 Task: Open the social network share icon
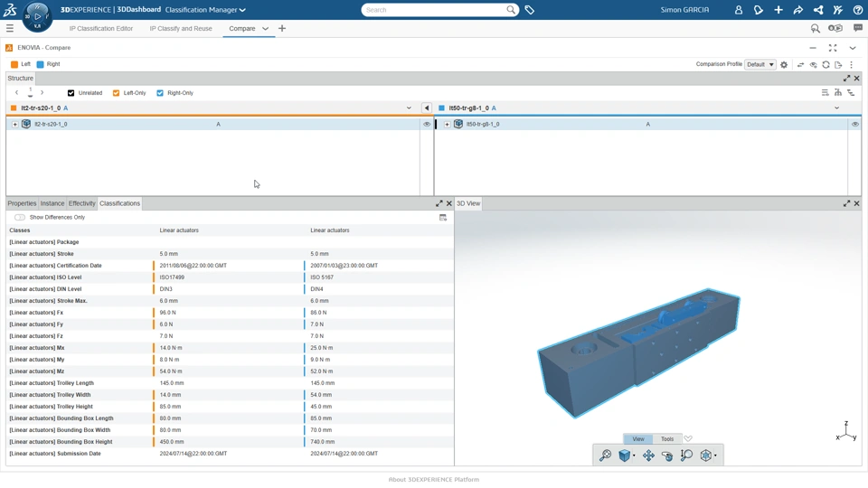[x=818, y=10]
